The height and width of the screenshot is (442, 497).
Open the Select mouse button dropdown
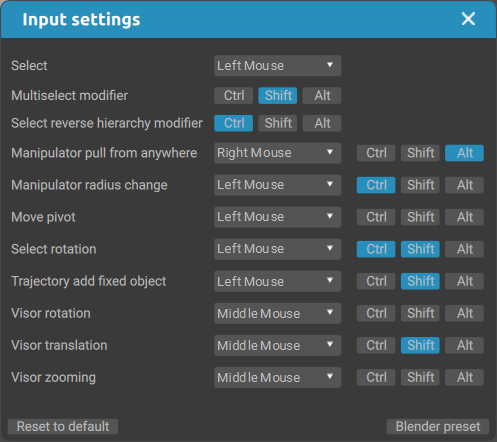click(277, 66)
